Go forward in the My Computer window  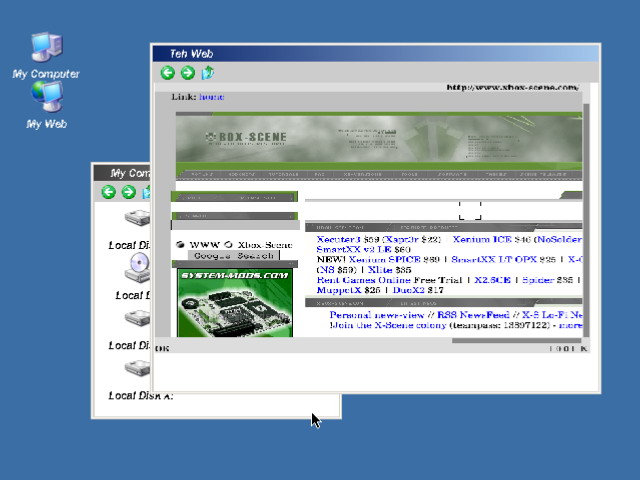(x=129, y=192)
